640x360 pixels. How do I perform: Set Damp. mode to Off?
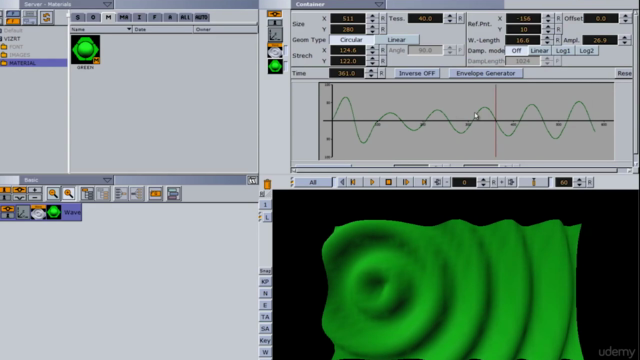(x=516, y=51)
